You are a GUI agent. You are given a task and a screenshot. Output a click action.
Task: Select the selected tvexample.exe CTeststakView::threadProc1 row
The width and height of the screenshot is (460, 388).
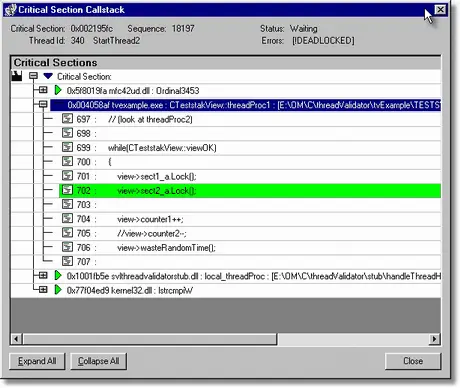[246, 105]
